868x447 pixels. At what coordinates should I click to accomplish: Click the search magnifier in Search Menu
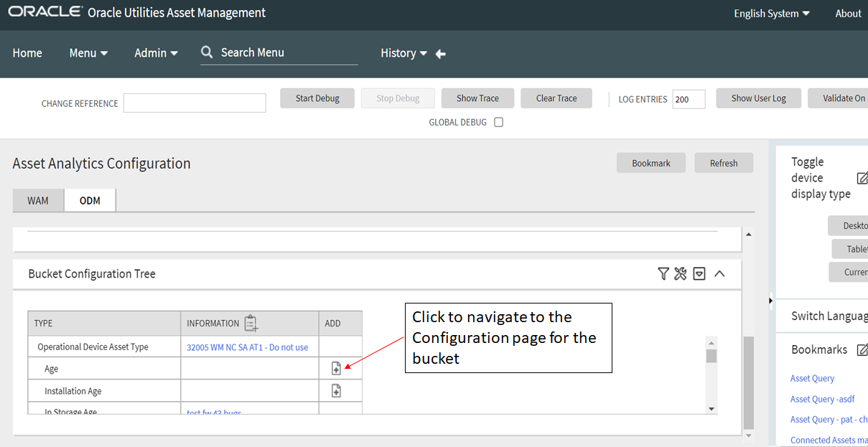(207, 52)
